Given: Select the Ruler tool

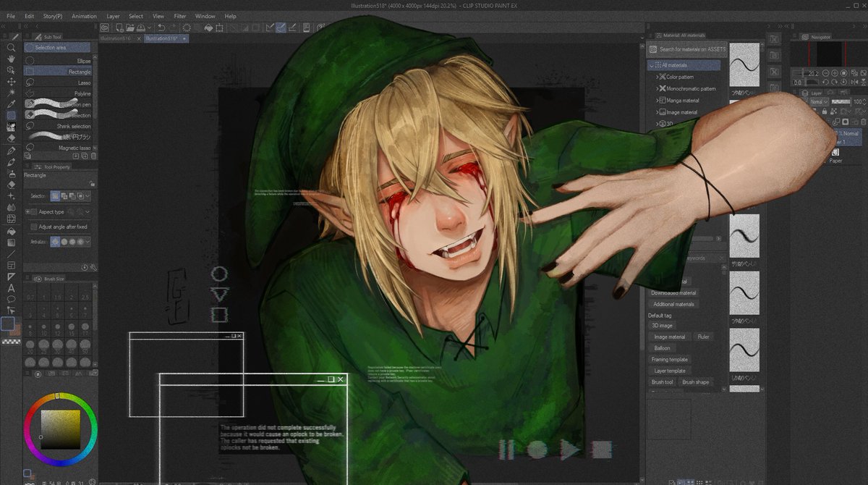Looking at the screenshot, I should click(11, 277).
